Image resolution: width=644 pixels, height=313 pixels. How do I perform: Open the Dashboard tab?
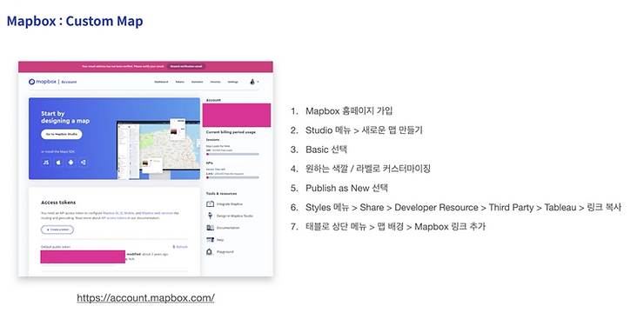point(161,82)
